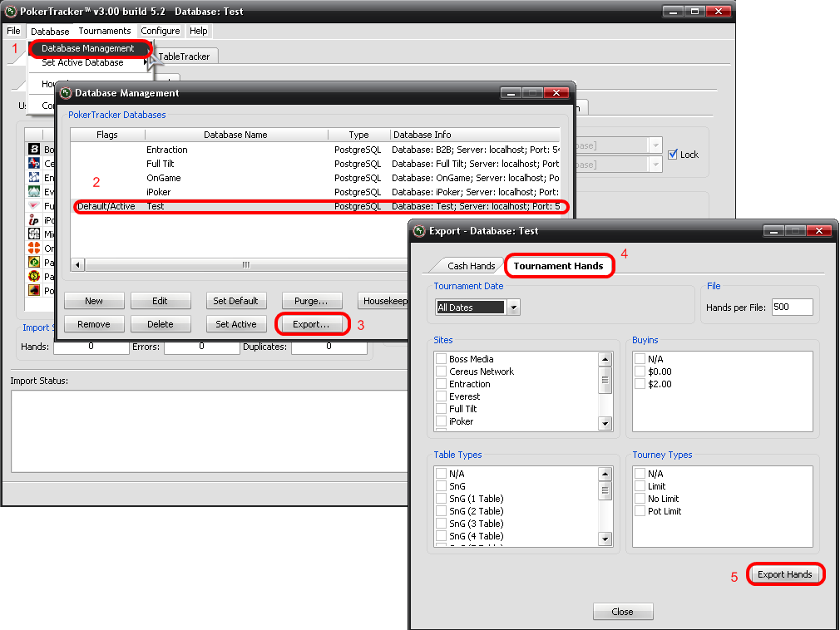Image resolution: width=840 pixels, height=630 pixels.
Task: Check the Everest site checkbox
Action: 442,396
